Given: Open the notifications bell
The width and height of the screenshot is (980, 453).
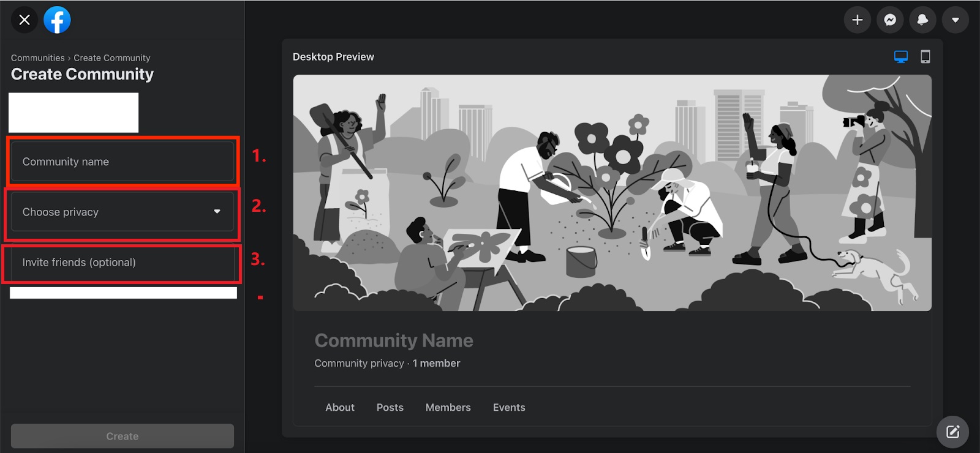Looking at the screenshot, I should (x=922, y=20).
